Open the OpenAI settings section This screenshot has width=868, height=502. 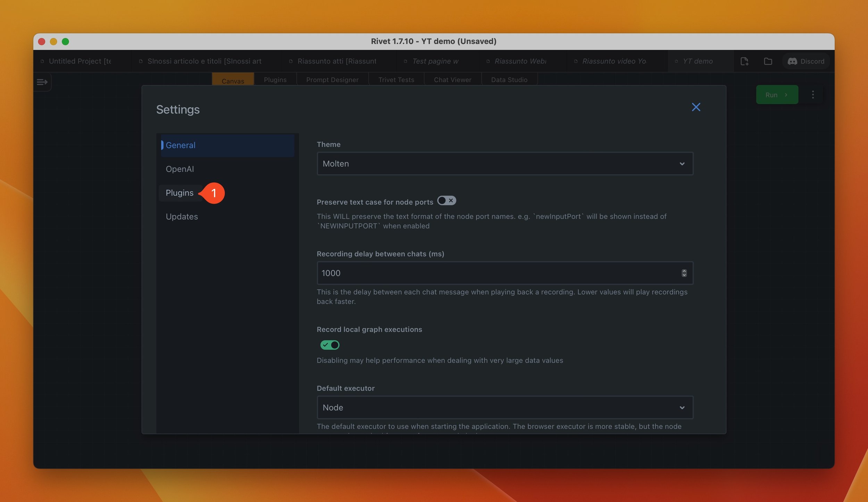pyautogui.click(x=227, y=169)
